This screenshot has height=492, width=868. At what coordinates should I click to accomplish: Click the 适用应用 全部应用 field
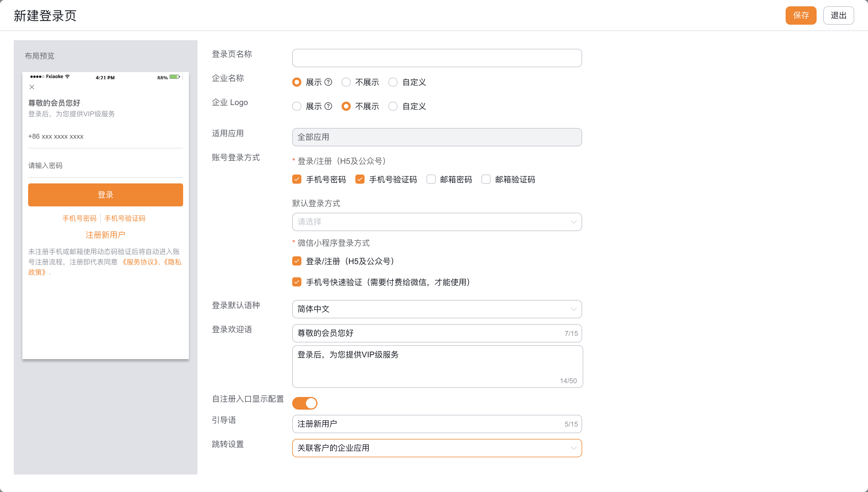[x=437, y=137]
